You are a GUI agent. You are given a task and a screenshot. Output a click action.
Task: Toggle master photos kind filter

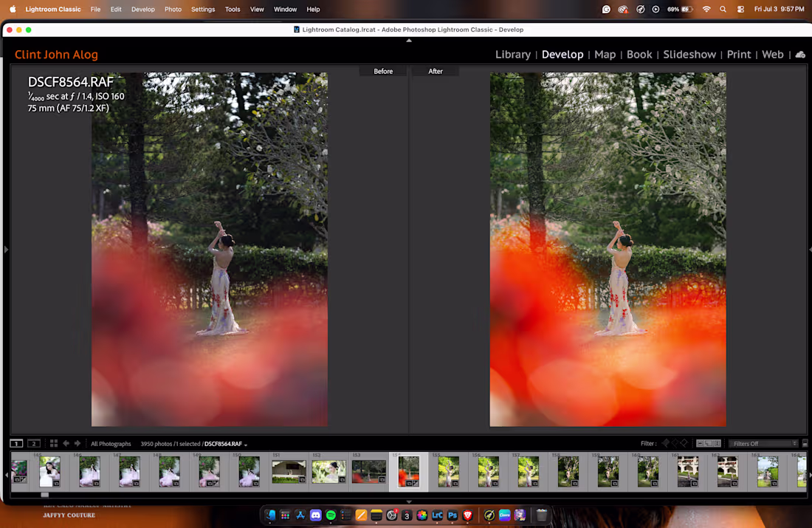click(700, 444)
